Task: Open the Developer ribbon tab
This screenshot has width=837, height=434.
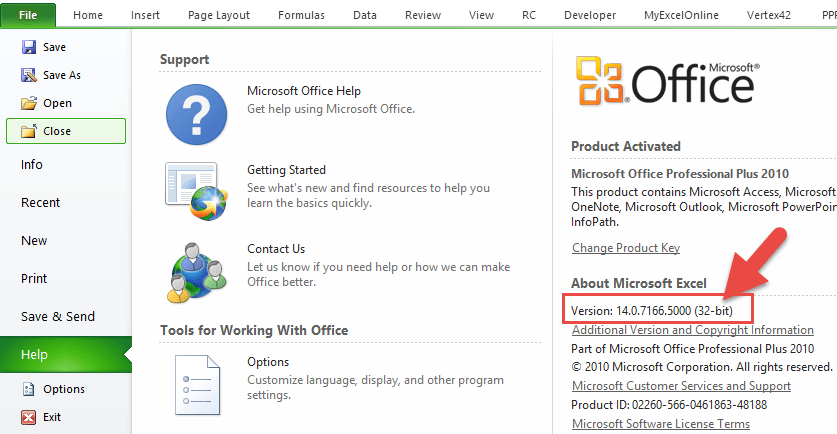Action: (590, 15)
